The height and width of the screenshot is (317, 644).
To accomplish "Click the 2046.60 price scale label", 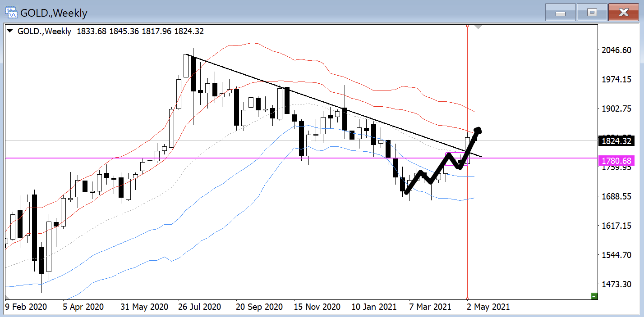I will [616, 50].
